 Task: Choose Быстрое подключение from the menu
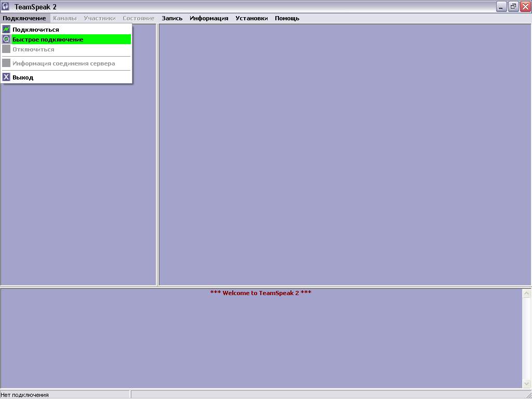[x=66, y=39]
